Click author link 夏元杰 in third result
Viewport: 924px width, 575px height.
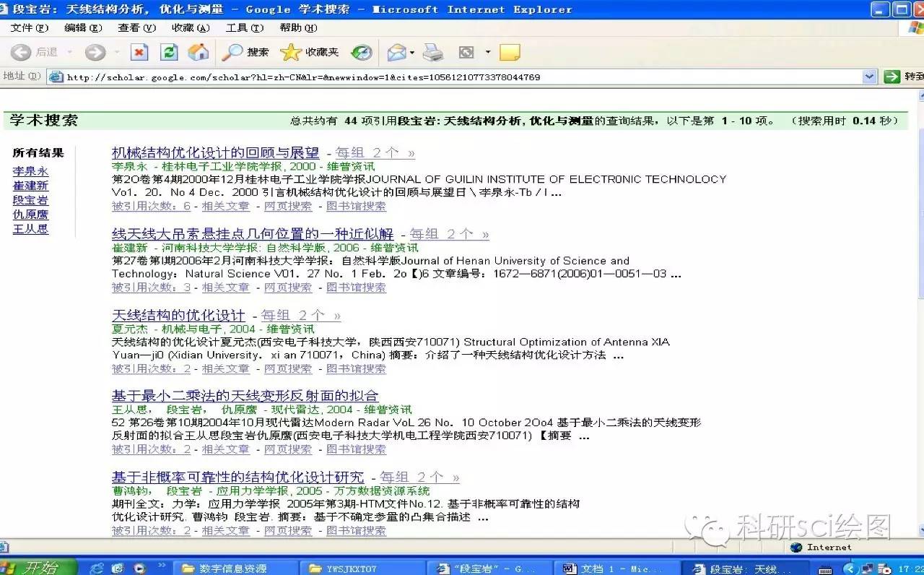point(130,329)
